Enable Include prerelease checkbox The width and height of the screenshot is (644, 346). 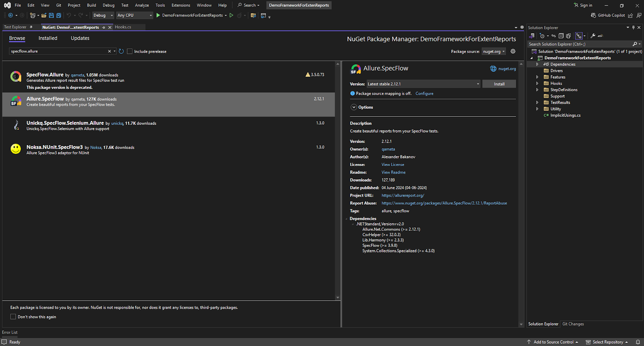130,51
